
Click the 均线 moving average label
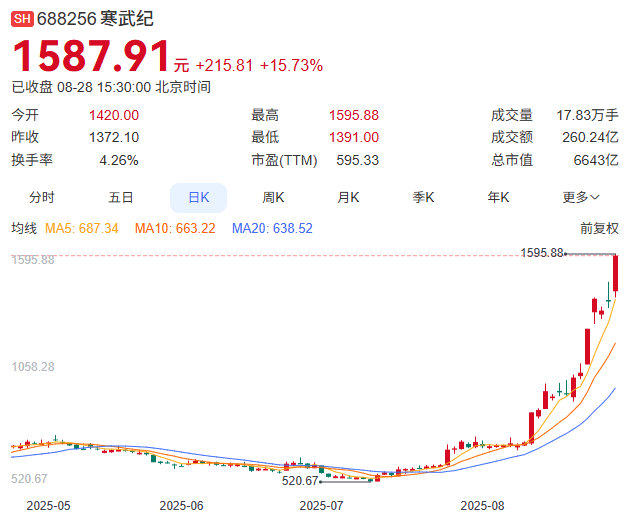[24, 228]
